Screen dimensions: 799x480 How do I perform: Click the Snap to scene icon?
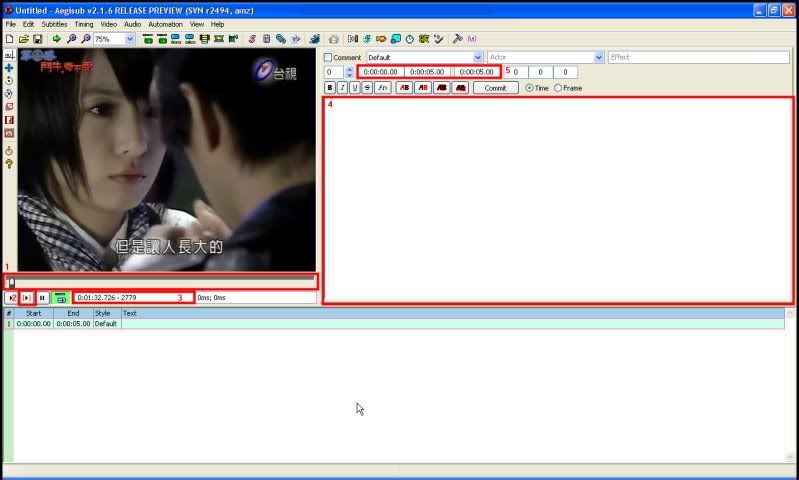[219, 39]
